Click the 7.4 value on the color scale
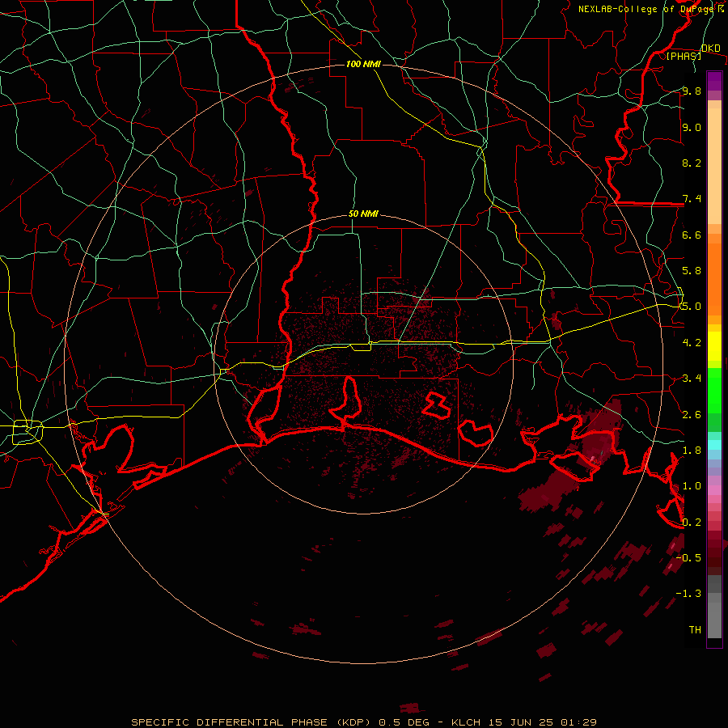Screen dimensions: 728x728 click(x=692, y=199)
